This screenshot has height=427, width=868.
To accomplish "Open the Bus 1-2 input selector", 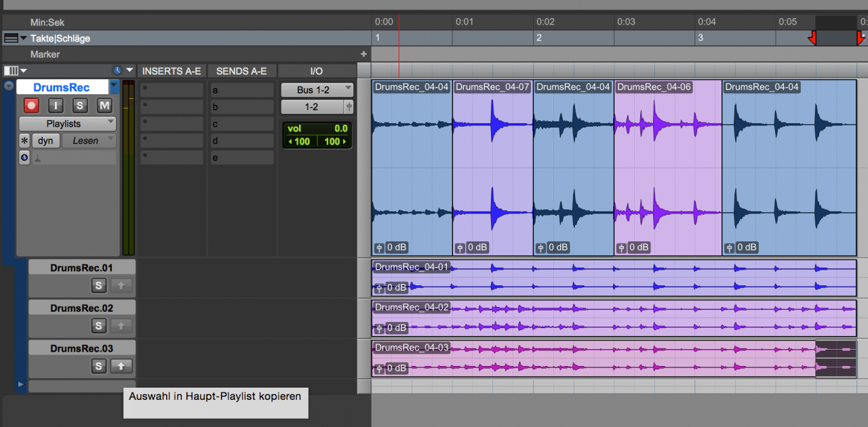I will pyautogui.click(x=317, y=89).
